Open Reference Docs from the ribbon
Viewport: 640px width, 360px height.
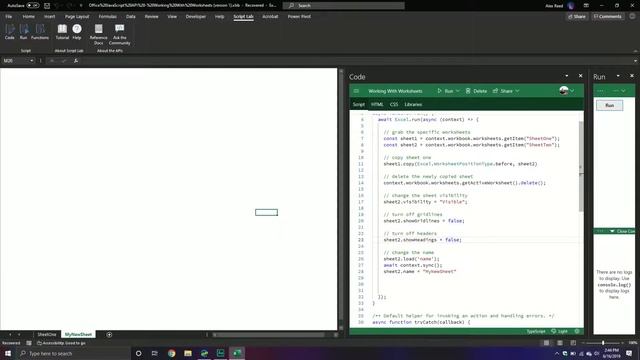point(98,34)
